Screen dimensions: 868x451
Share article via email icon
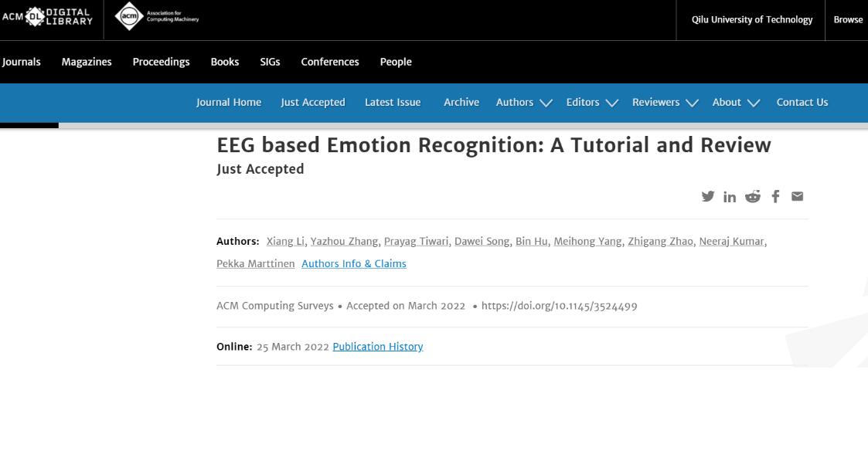pyautogui.click(x=797, y=197)
